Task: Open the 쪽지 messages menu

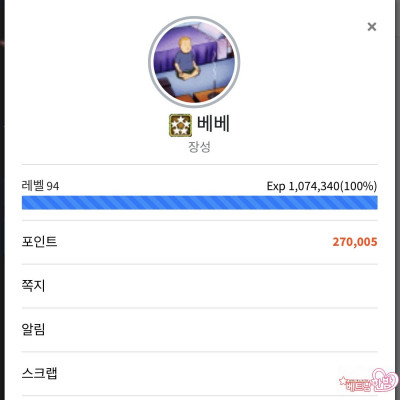Action: 33,286
